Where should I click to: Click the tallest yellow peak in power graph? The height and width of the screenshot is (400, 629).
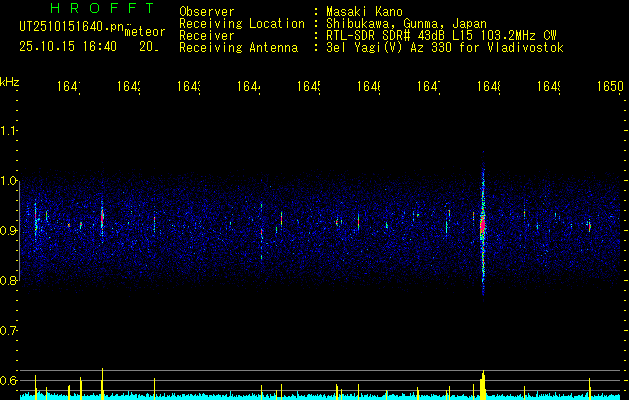coord(483,384)
